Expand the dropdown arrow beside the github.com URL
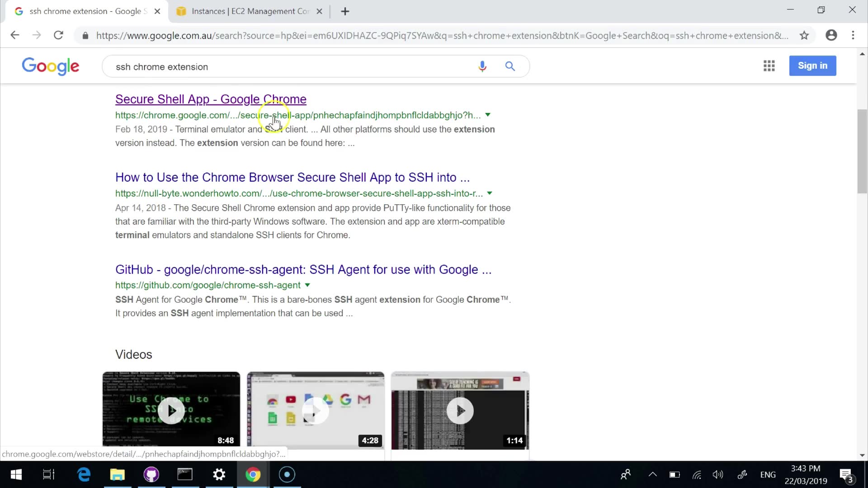The image size is (868, 488). pyautogui.click(x=307, y=285)
